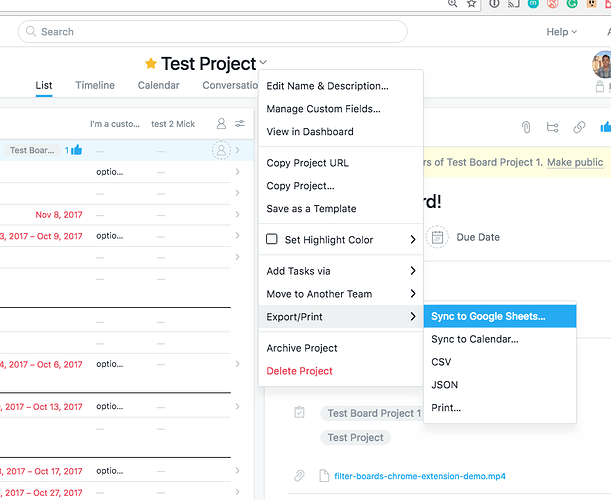Click the blue thumbs up icon in task pane
Screen dimensions: 611x500
tap(606, 127)
